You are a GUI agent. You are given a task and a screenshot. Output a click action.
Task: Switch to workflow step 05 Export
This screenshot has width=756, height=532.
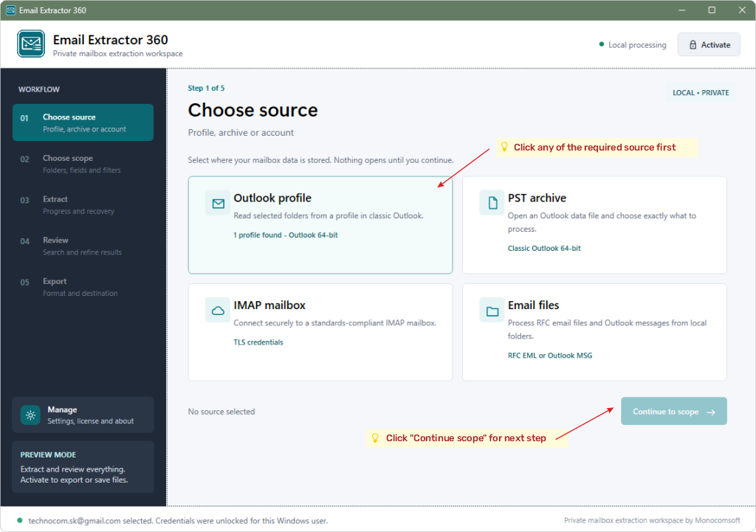(83, 287)
